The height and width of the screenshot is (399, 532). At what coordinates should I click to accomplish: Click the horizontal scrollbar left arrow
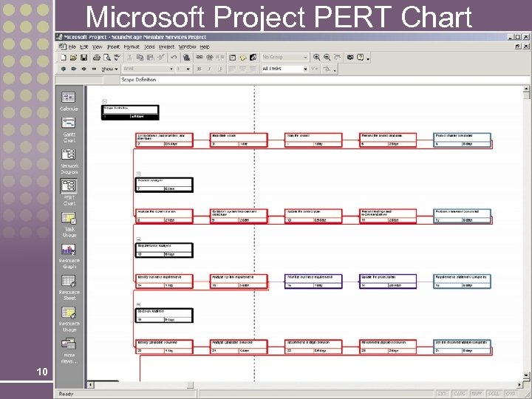[90, 385]
